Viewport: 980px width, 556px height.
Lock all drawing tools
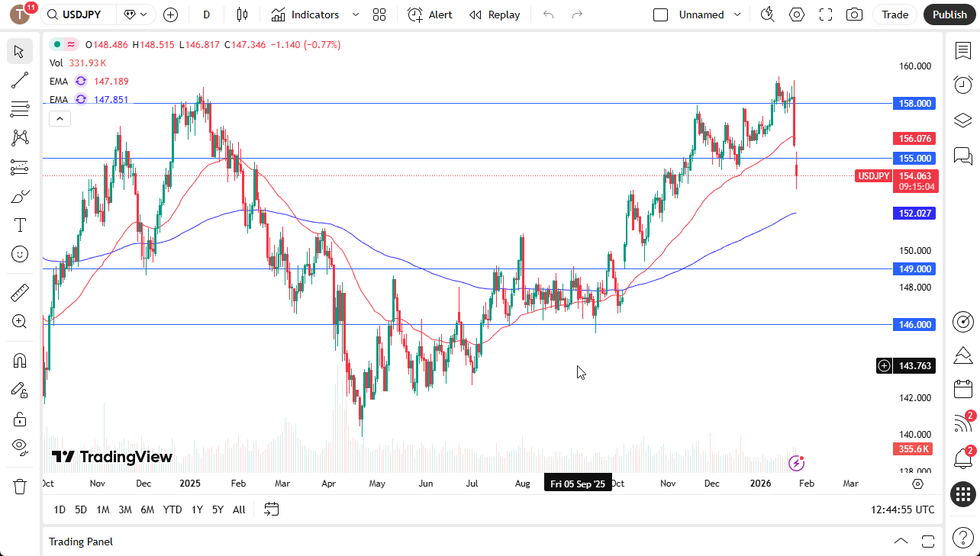[x=20, y=419]
